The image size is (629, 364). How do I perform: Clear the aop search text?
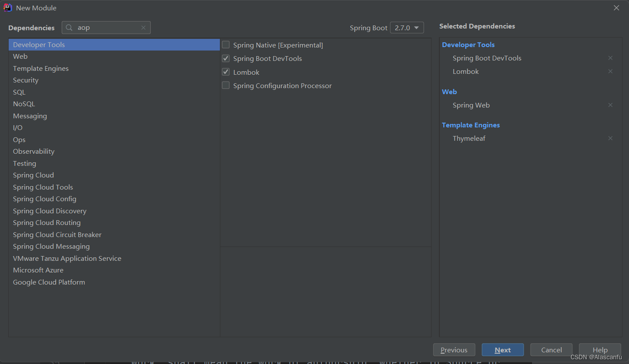tap(143, 28)
